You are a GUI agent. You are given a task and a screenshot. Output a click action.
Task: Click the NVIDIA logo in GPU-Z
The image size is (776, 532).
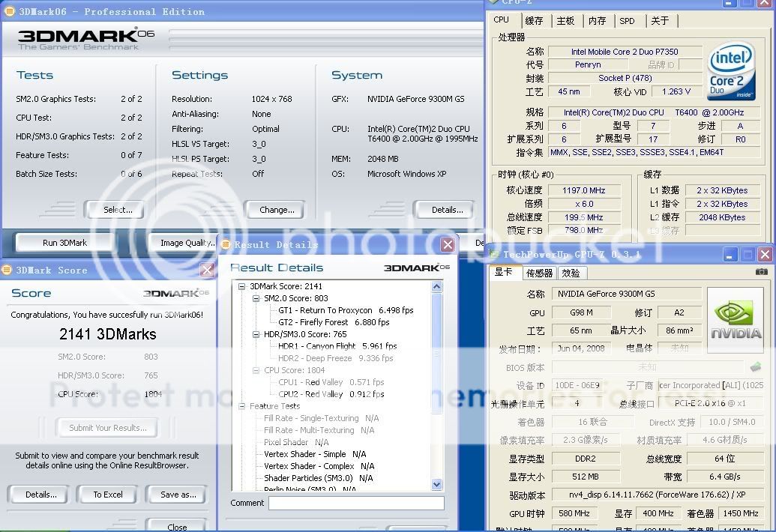coord(736,320)
